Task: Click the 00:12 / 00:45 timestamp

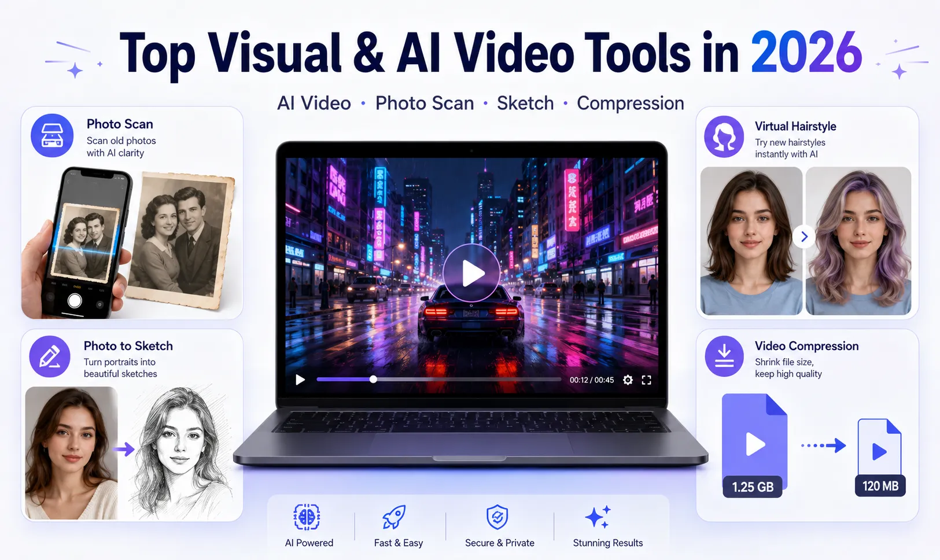Action: coord(592,380)
